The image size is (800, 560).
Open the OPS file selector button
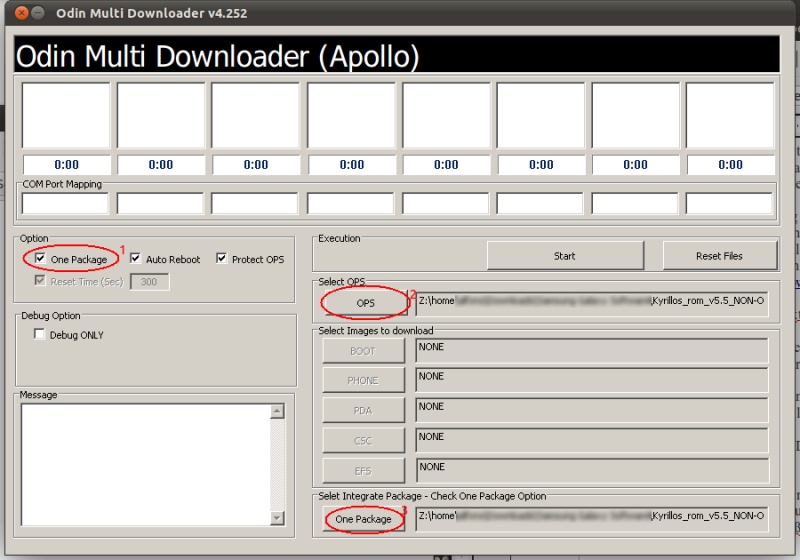click(x=365, y=303)
